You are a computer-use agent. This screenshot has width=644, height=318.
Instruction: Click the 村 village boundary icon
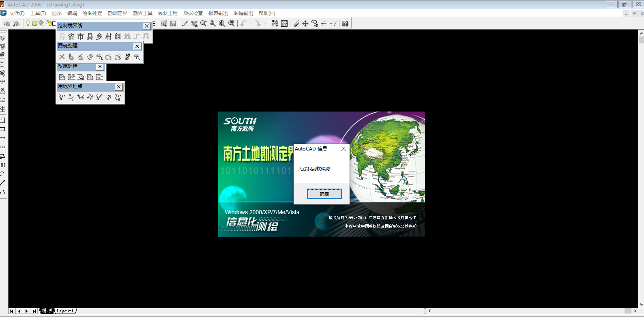(x=109, y=37)
